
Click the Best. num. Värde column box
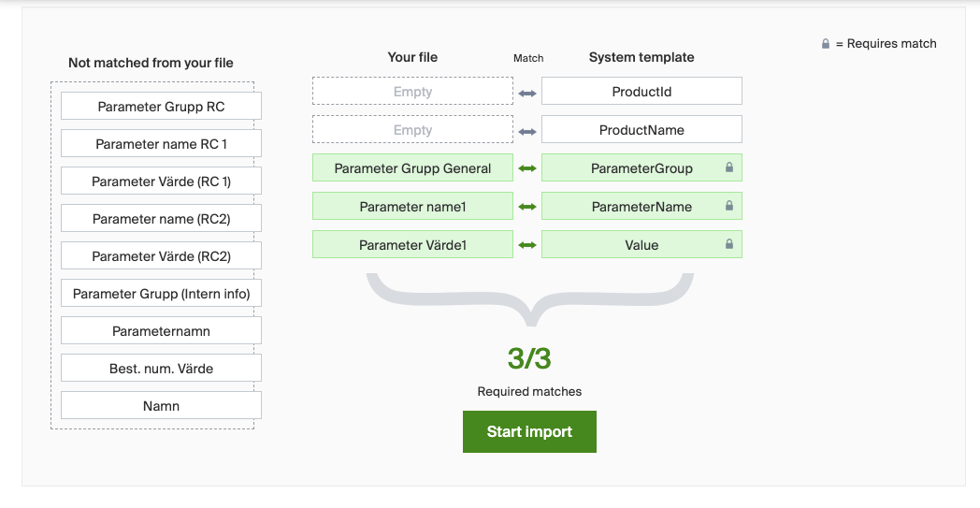[x=161, y=369]
